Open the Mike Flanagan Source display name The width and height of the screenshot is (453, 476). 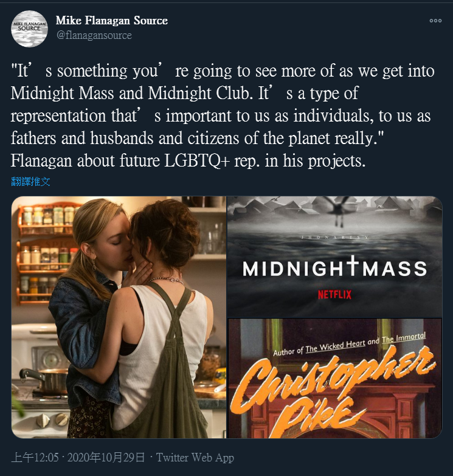pyautogui.click(x=112, y=20)
